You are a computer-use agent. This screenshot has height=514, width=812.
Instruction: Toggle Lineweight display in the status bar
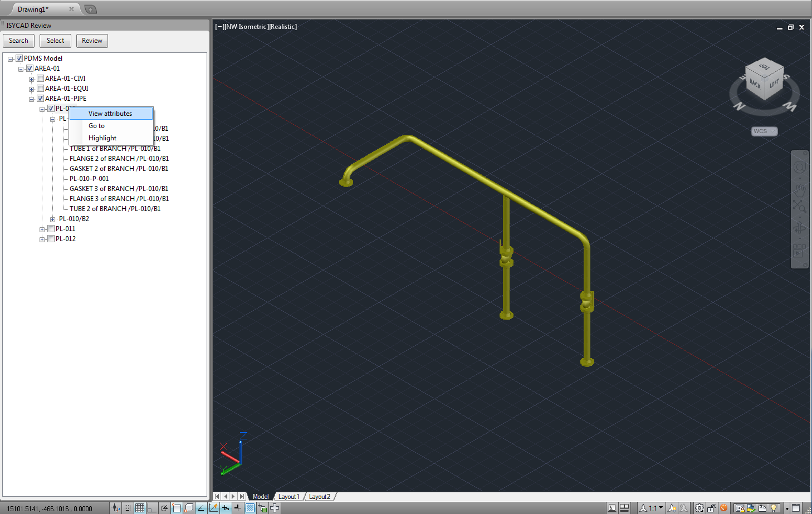[x=238, y=508]
